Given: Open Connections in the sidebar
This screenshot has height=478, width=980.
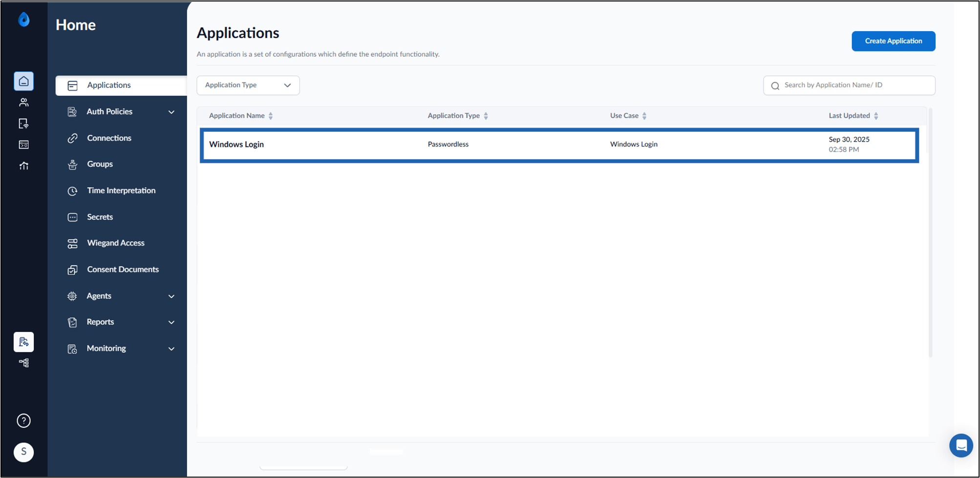Looking at the screenshot, I should (109, 138).
